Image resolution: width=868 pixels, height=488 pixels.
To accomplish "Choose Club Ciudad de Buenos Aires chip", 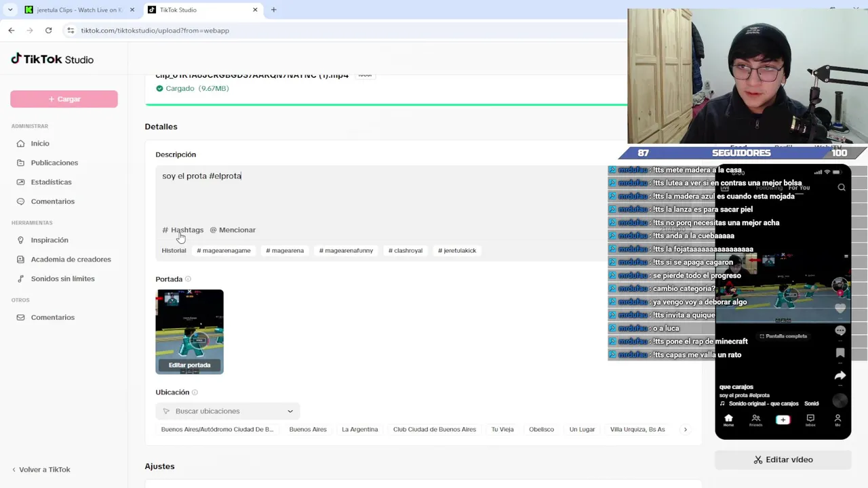I will 435,430.
